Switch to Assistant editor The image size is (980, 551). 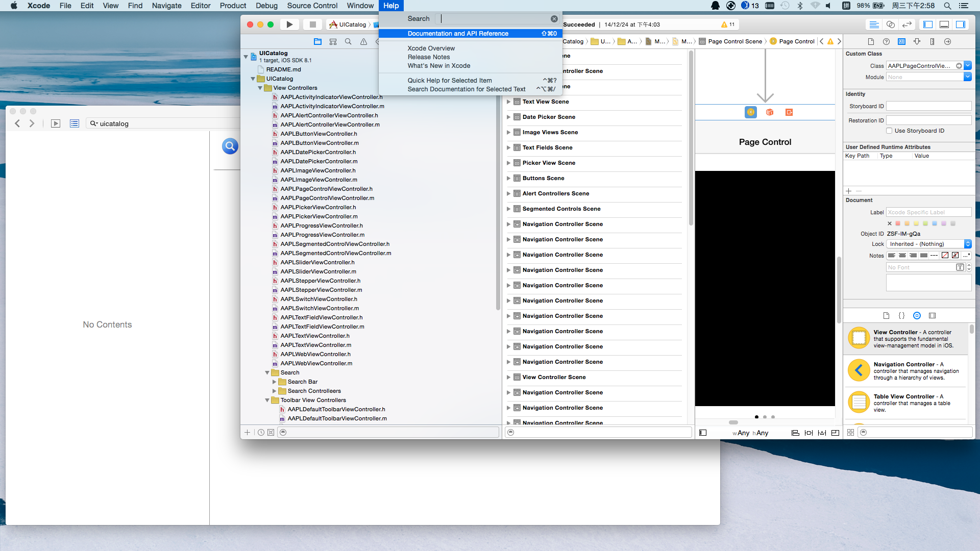891,24
